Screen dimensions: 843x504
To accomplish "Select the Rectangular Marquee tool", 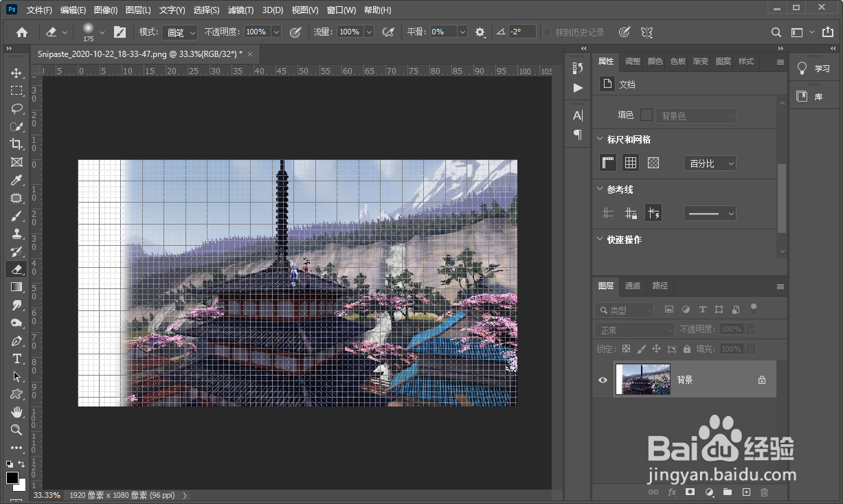I will [x=16, y=91].
